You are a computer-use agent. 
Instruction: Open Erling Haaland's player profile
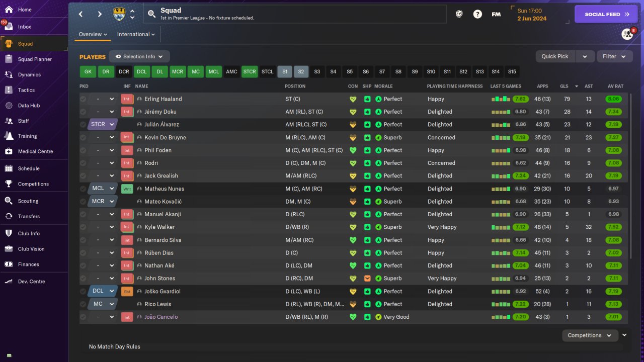click(163, 99)
